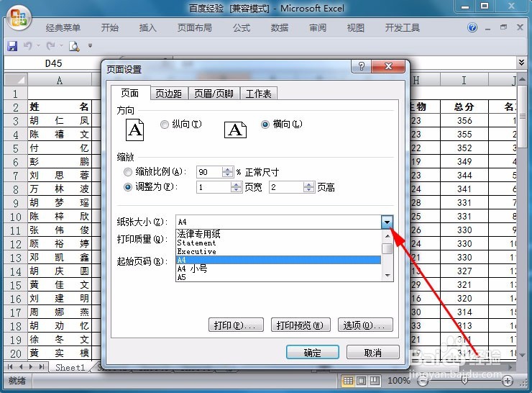This screenshot has width=532, height=393.
Task: Select 缩放比例 radio button
Action: (x=128, y=172)
